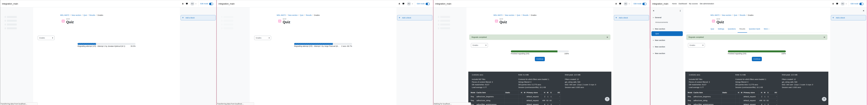
Task: Open Grades report dropdown in fourth panel
Action: (x=696, y=45)
